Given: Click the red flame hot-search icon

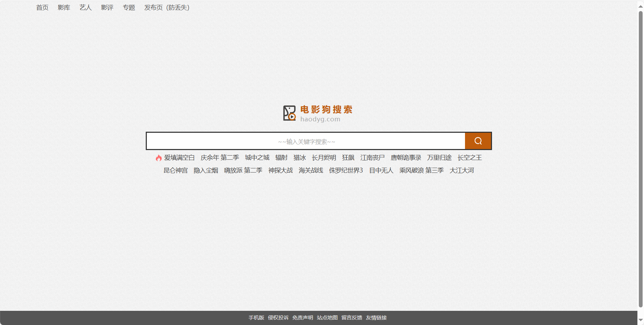Looking at the screenshot, I should pyautogui.click(x=159, y=158).
